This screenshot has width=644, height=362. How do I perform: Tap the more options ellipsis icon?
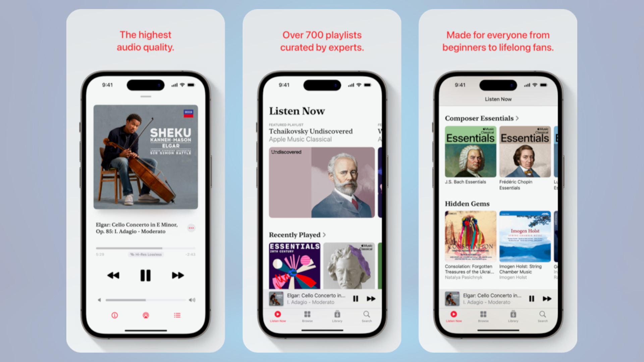tap(191, 228)
